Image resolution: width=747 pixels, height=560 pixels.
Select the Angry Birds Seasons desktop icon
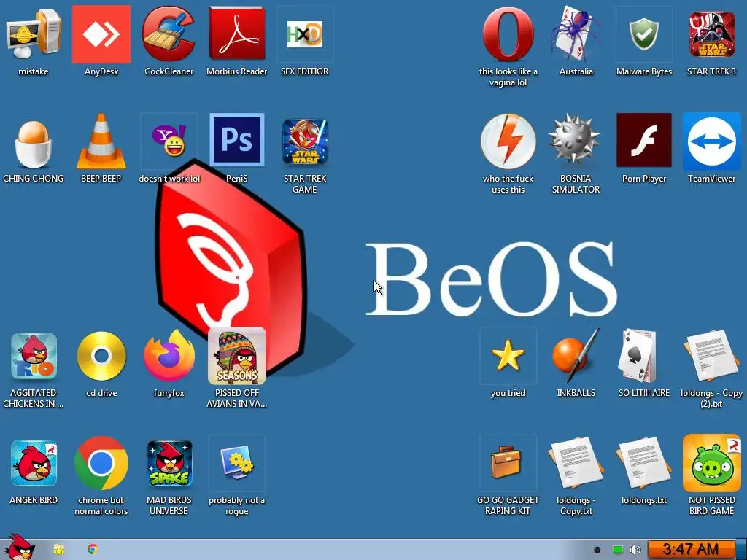coord(237,356)
